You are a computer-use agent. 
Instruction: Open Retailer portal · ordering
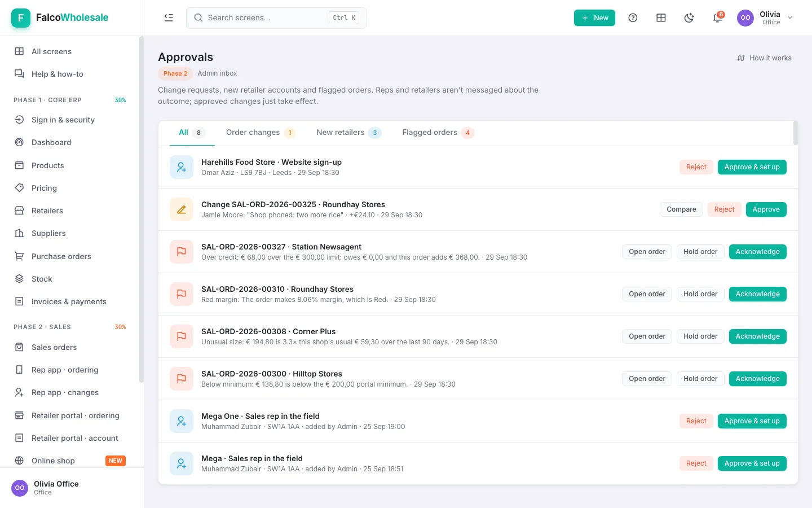click(70, 415)
